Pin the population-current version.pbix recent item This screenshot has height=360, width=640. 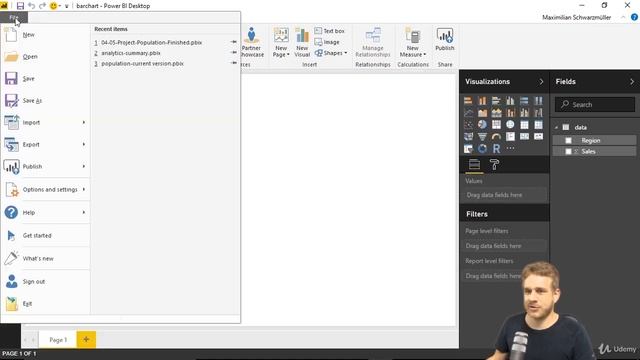(x=233, y=63)
